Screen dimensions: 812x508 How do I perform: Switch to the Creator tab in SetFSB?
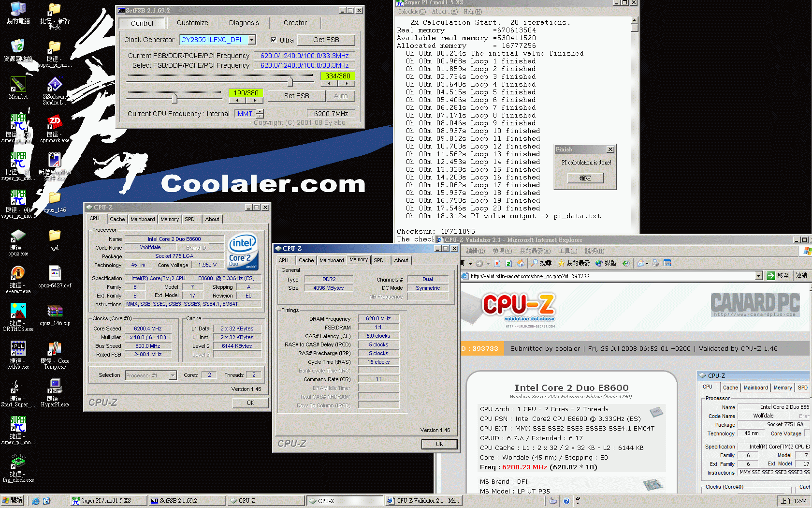[295, 23]
